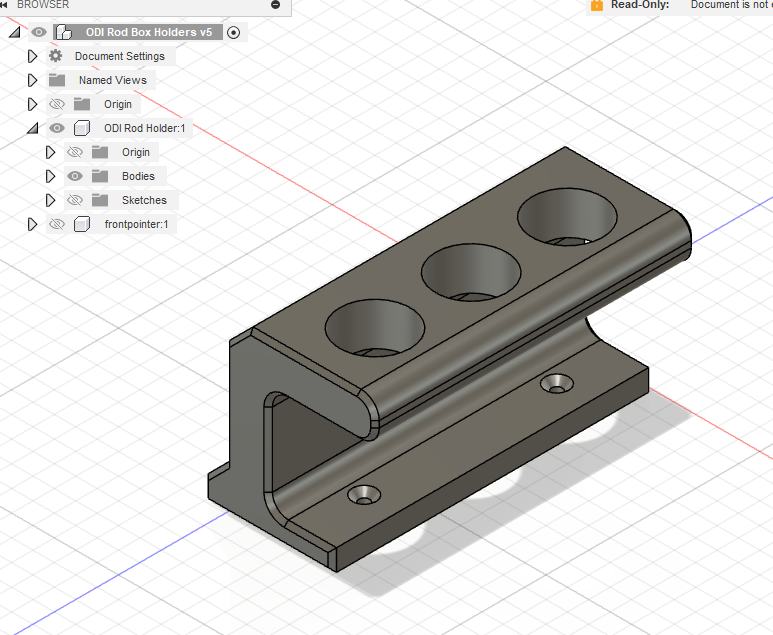The height and width of the screenshot is (635, 773).
Task: Expand the Bodies folder
Action: (x=50, y=176)
